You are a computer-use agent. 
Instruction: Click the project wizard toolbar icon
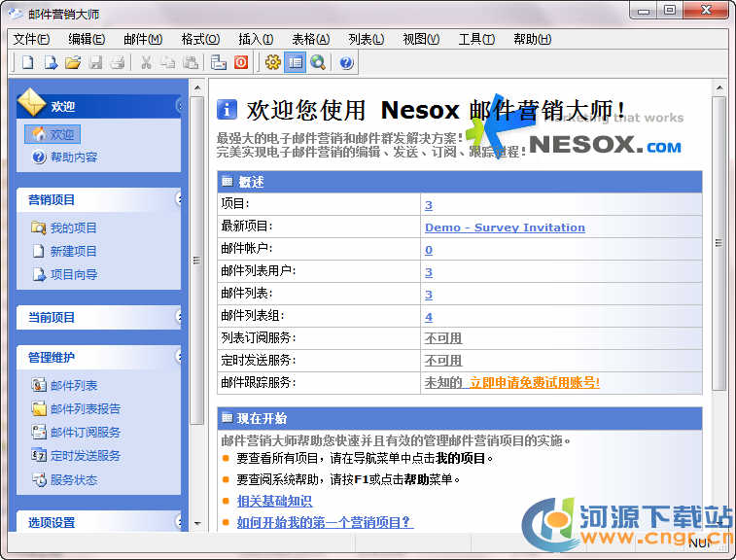(51, 62)
